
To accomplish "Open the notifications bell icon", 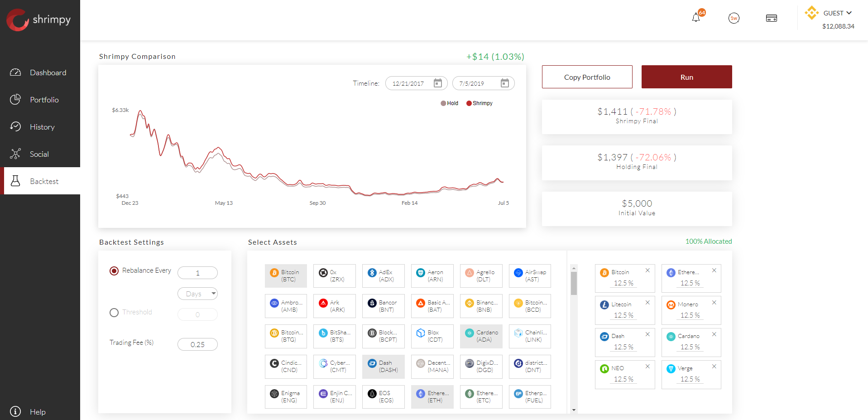I will (696, 18).
